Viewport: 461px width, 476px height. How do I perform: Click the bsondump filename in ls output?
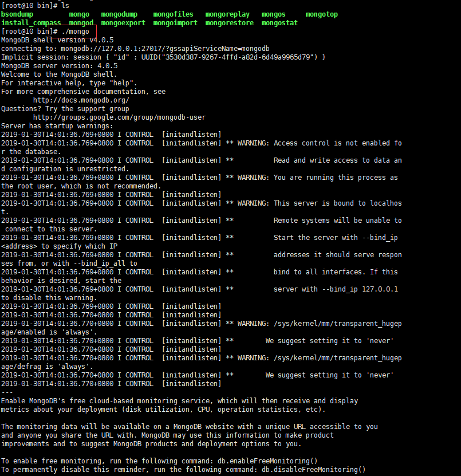pos(17,14)
